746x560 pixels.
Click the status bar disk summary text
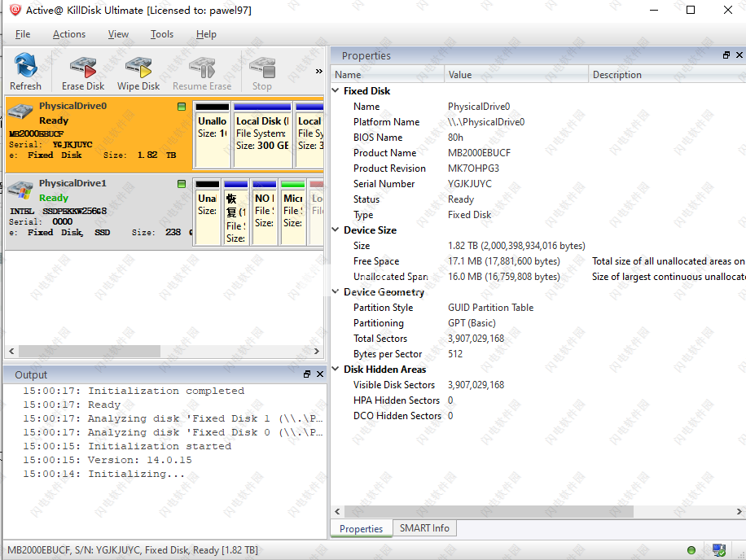(x=133, y=550)
